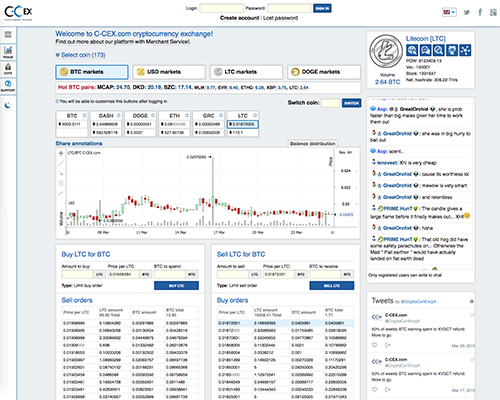The image size is (500, 400).
Task: Focus the Amount to sell field
Action: pos(233,274)
